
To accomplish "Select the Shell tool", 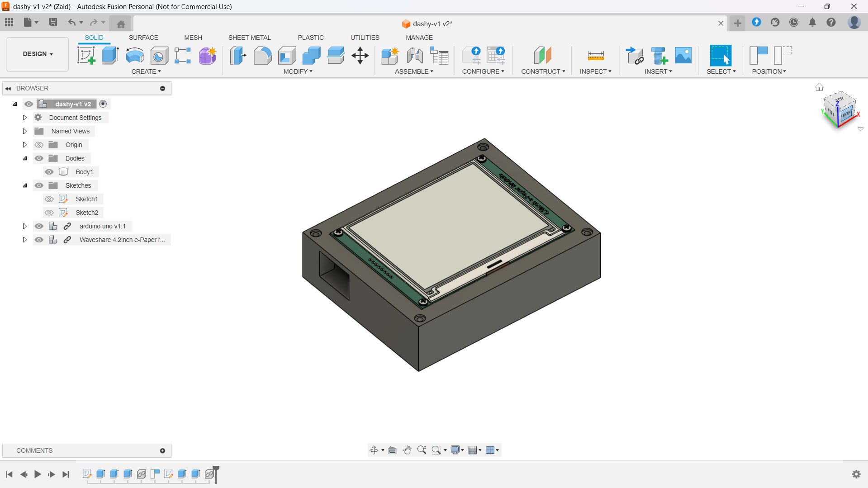I will (x=287, y=56).
